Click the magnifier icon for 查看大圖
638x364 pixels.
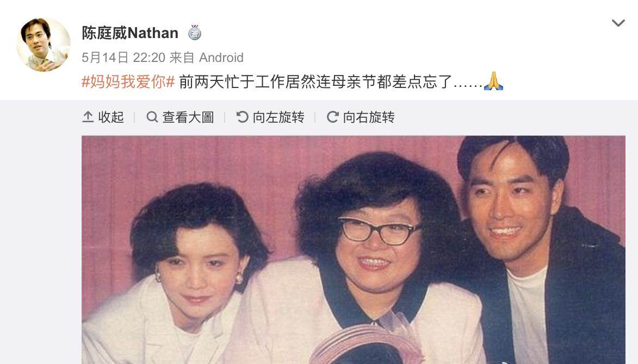pyautogui.click(x=152, y=117)
